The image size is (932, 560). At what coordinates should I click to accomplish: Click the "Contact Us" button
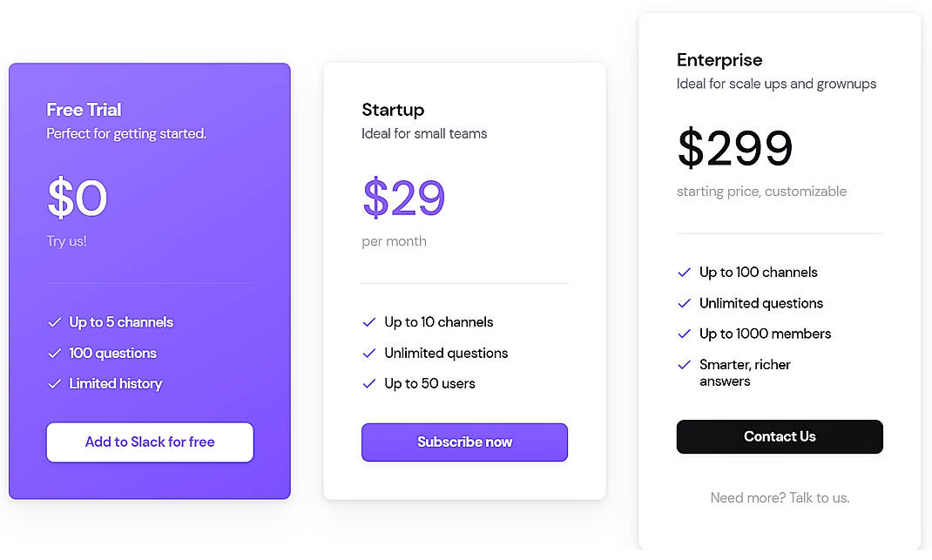click(779, 436)
